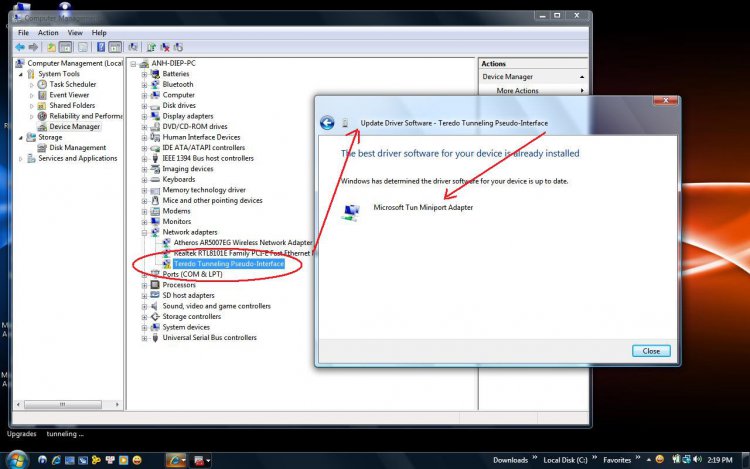Open the View menu
The height and width of the screenshot is (469, 750).
(75, 33)
